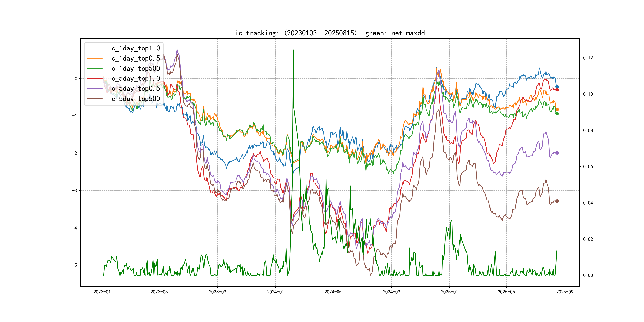Click the 2025-09 x-axis tick label
The width and height of the screenshot is (644, 322).
[565, 292]
